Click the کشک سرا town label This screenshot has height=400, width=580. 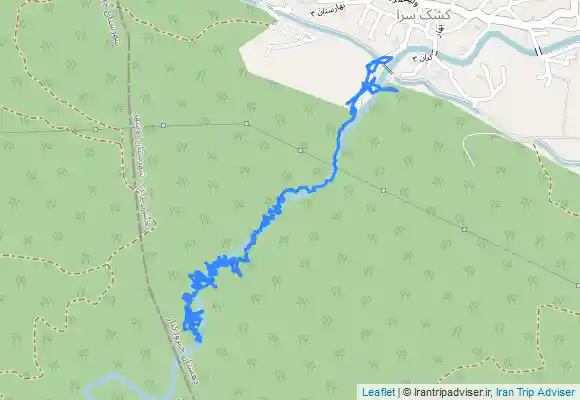click(423, 15)
